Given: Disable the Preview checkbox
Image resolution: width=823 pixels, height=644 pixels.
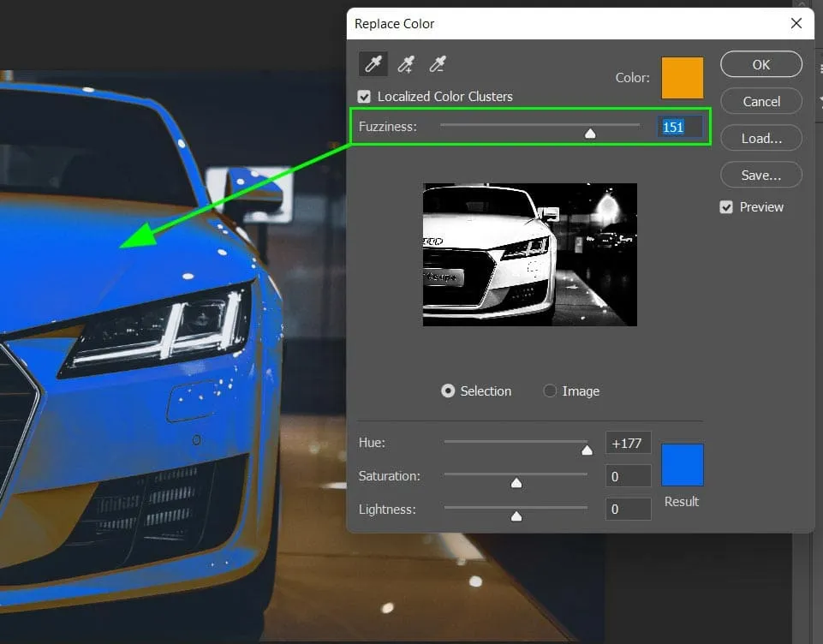Looking at the screenshot, I should [726, 207].
